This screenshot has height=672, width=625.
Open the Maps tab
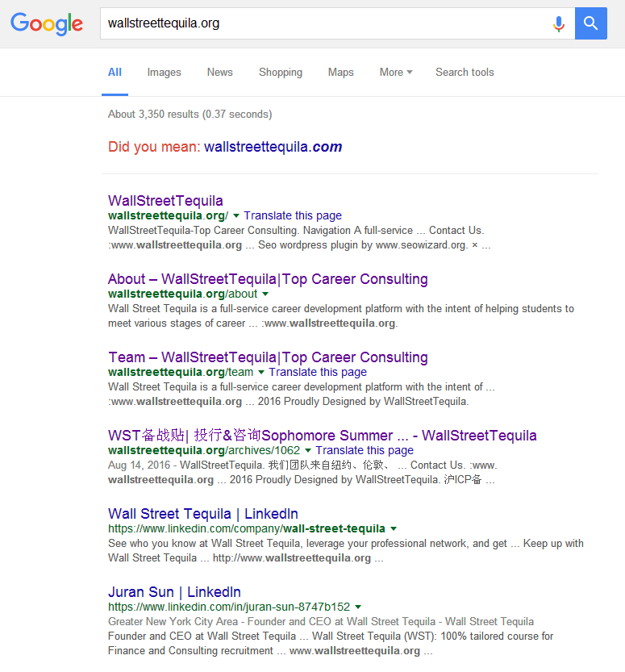(340, 72)
